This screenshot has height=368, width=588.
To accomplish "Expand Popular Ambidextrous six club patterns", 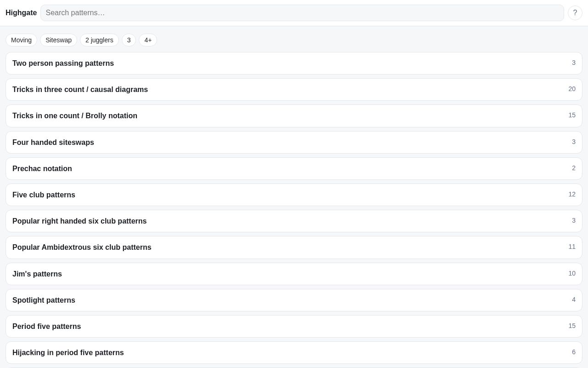I will (x=294, y=247).
